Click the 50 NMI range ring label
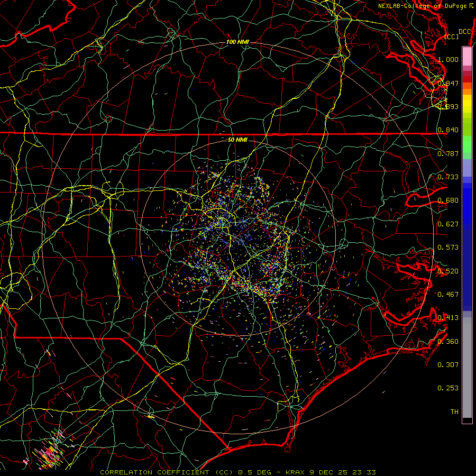476x476 pixels. click(x=237, y=140)
